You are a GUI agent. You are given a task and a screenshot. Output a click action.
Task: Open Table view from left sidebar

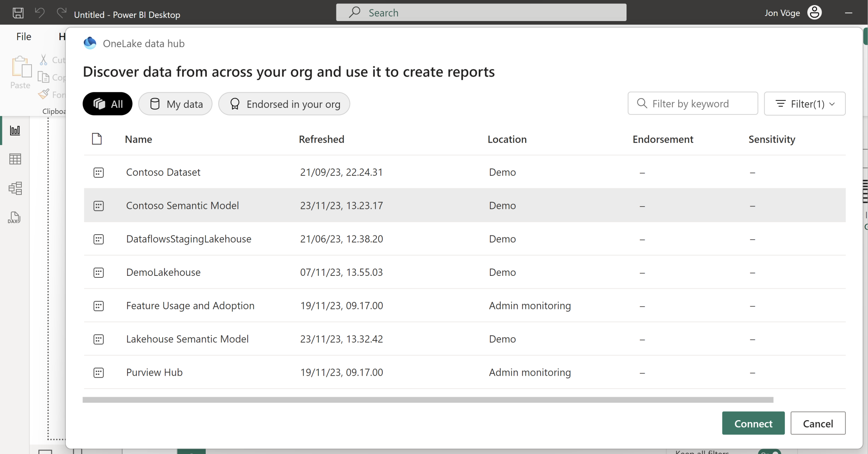[x=15, y=159]
